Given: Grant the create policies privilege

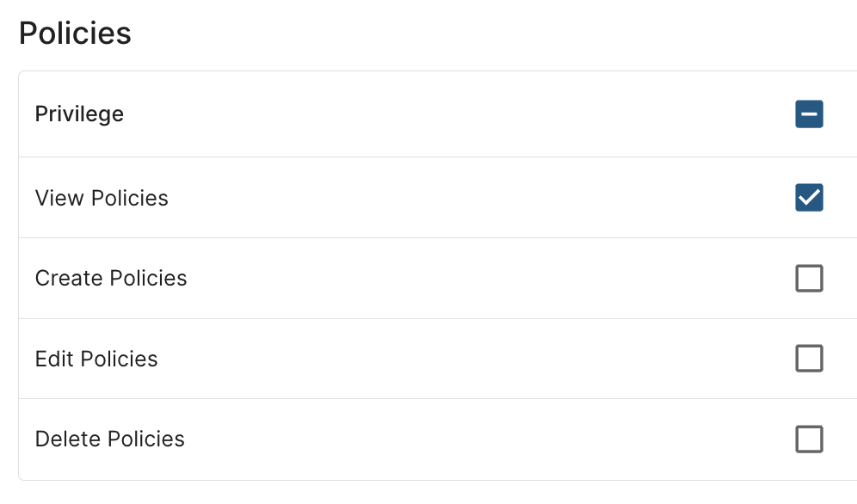Looking at the screenshot, I should [809, 279].
